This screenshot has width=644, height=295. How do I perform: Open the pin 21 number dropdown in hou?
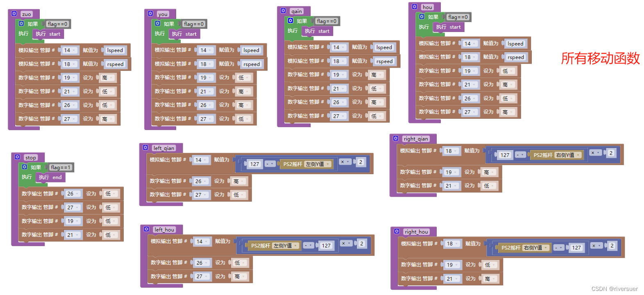click(470, 85)
